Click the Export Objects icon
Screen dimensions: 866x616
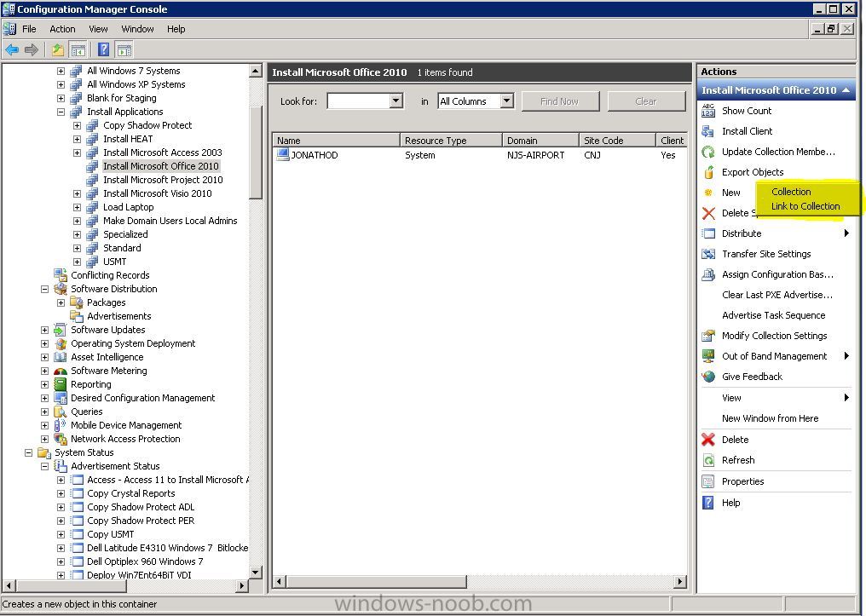click(x=708, y=172)
